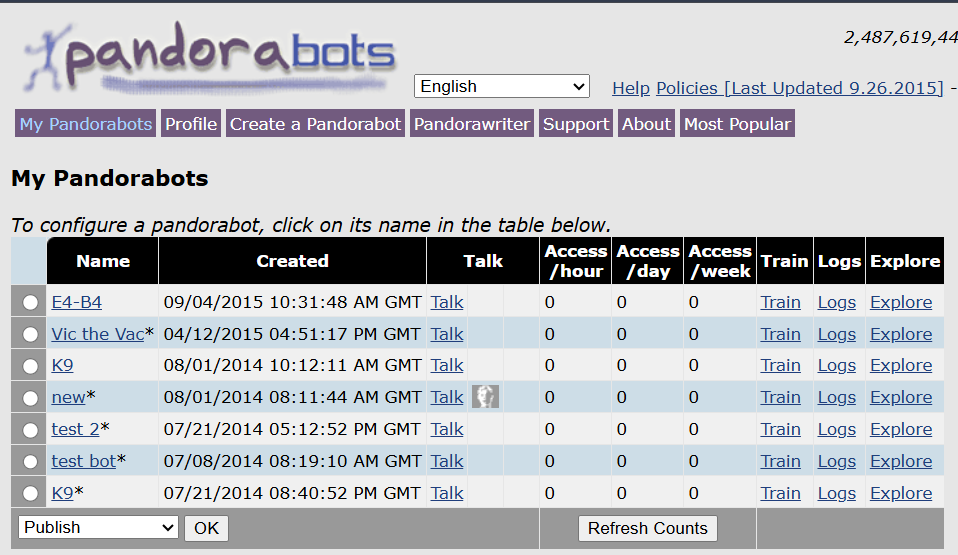Click the date 04/12/2015 04:51:17 PM GMT
This screenshot has width=958, height=555.
[292, 334]
